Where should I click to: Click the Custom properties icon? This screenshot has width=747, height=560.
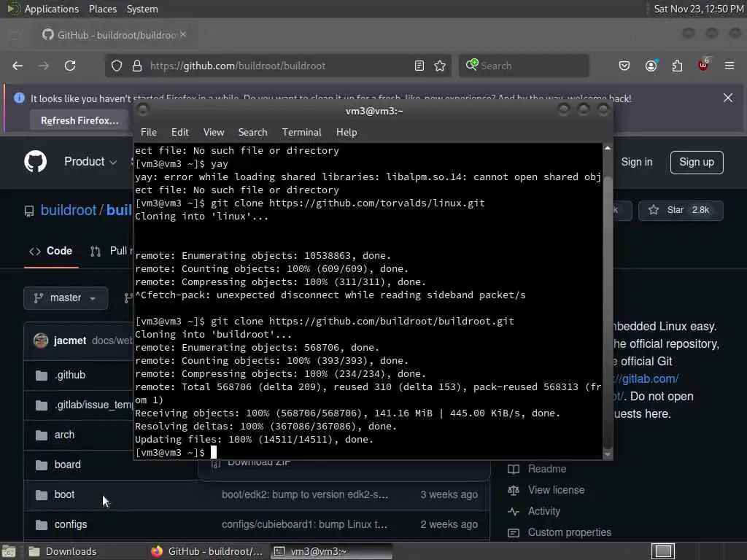[514, 532]
